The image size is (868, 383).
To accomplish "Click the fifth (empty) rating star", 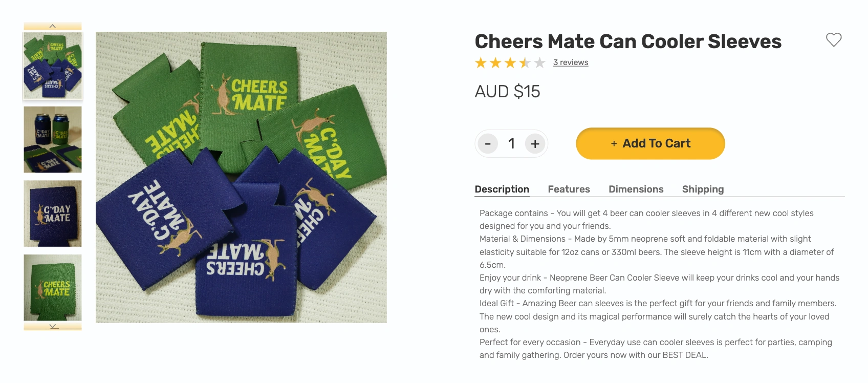I will 540,63.
